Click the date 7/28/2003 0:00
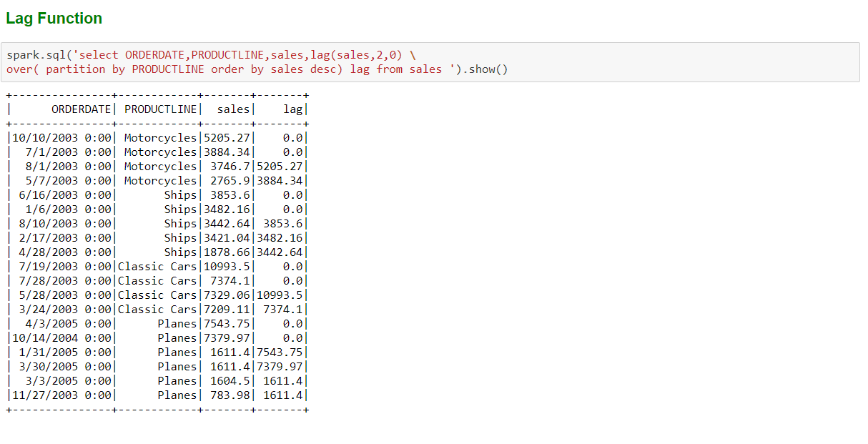Screen dimensions: 868x444 tap(65, 281)
